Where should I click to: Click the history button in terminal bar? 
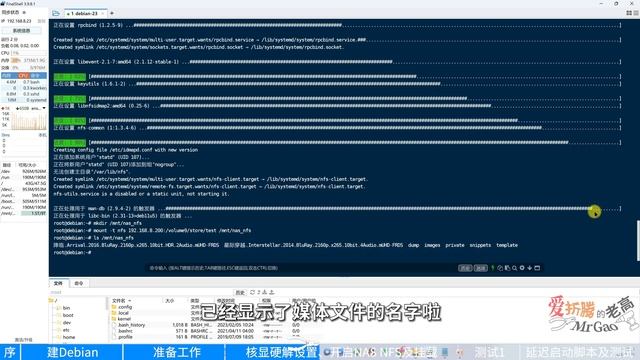(465, 268)
